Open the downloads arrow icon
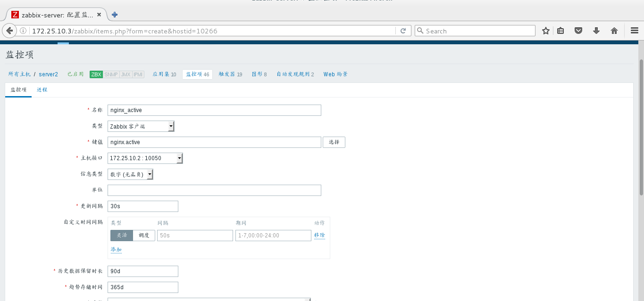 pos(596,31)
